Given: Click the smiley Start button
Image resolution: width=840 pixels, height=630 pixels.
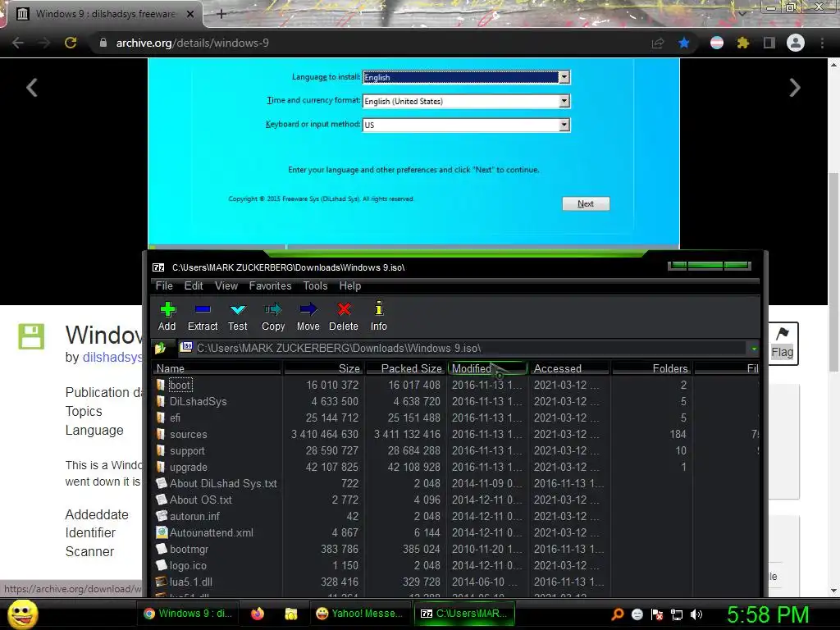Looking at the screenshot, I should click(23, 614).
